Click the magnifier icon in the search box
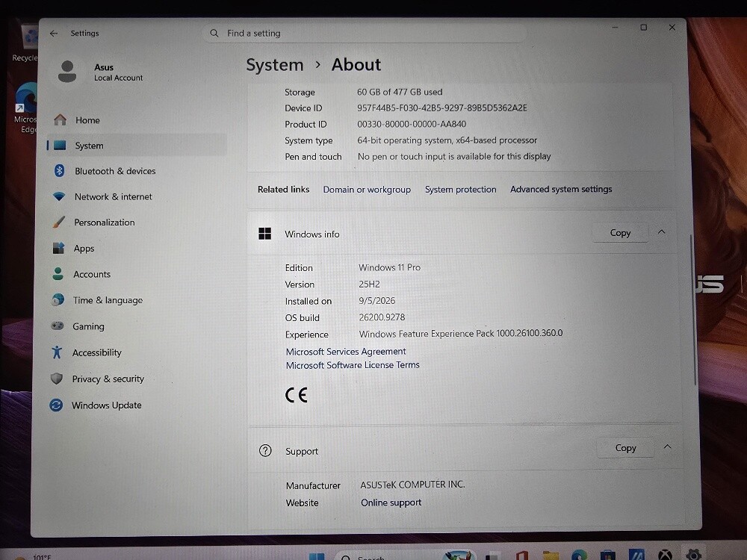Screen dimensions: 747x560 tap(214, 34)
